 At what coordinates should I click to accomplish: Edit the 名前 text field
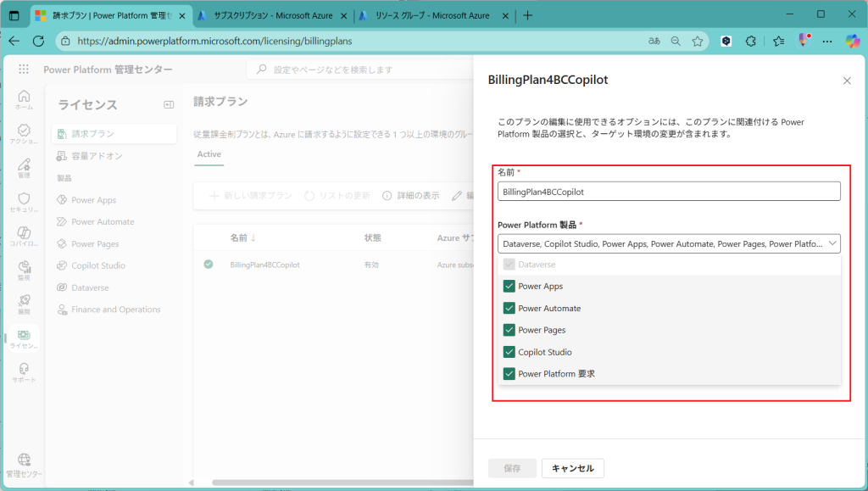pyautogui.click(x=669, y=192)
